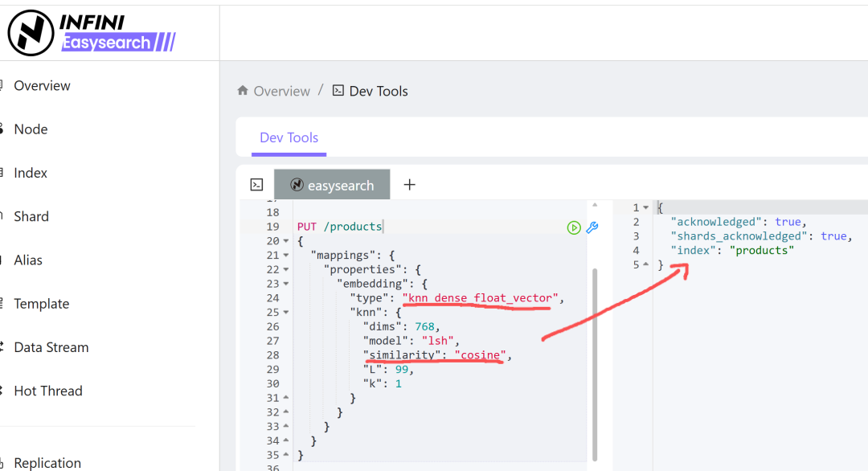
Task: Open Hot Thread in the sidebar
Action: coord(48,391)
